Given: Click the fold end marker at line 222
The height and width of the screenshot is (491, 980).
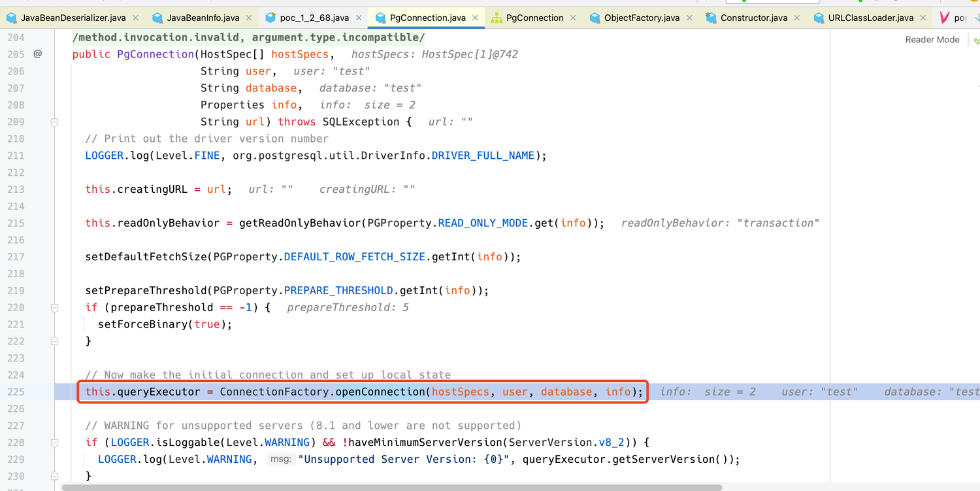Looking at the screenshot, I should click(x=55, y=341).
